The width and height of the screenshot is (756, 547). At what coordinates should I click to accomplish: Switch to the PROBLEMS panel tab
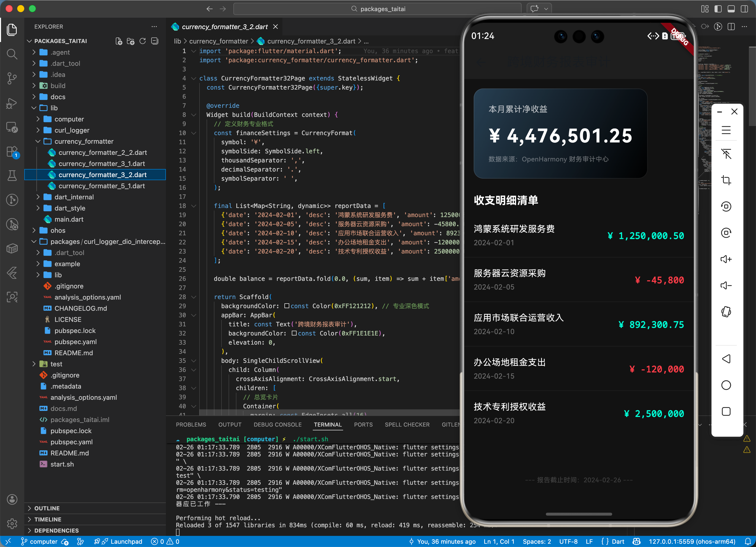191,425
